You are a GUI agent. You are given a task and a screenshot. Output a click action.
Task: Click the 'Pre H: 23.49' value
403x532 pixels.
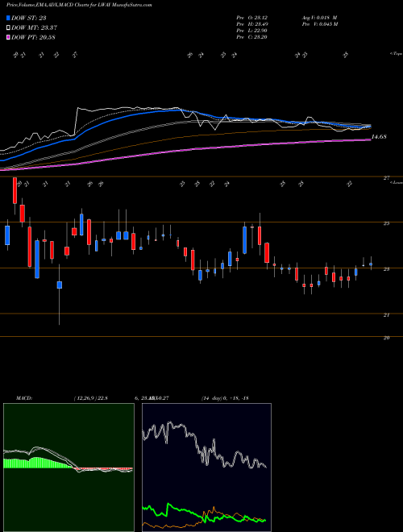(x=252, y=23)
